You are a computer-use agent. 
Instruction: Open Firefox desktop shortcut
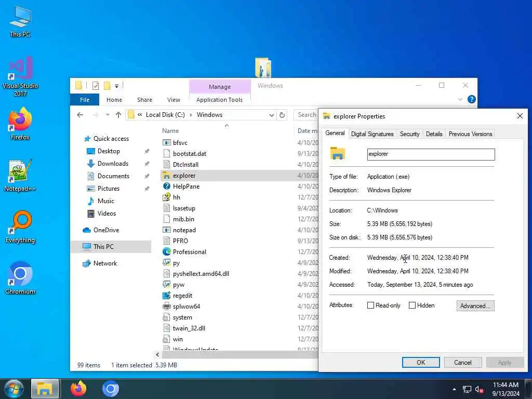(x=20, y=124)
